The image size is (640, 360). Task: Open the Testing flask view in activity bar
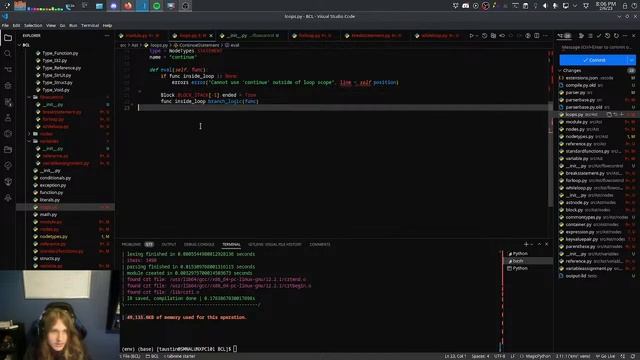click(x=8, y=118)
